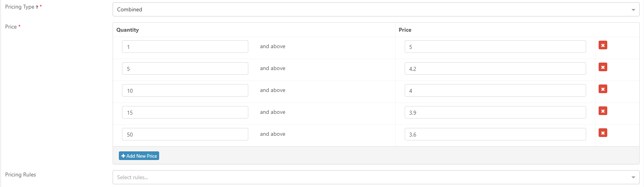
Task: Select the quantity field containing 10
Action: coord(185,90)
